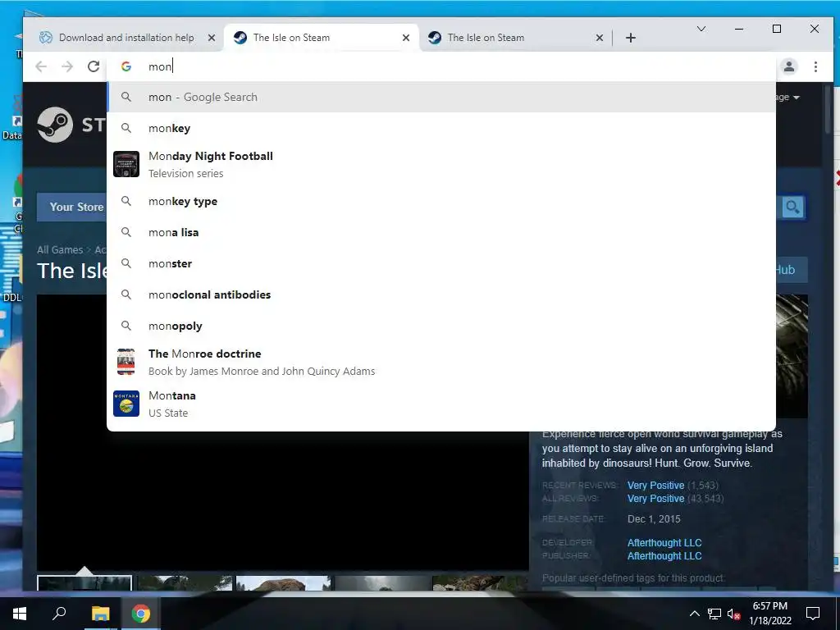Image resolution: width=840 pixels, height=630 pixels.
Task: Click the Monday Night Football thumbnail image
Action: click(x=126, y=164)
